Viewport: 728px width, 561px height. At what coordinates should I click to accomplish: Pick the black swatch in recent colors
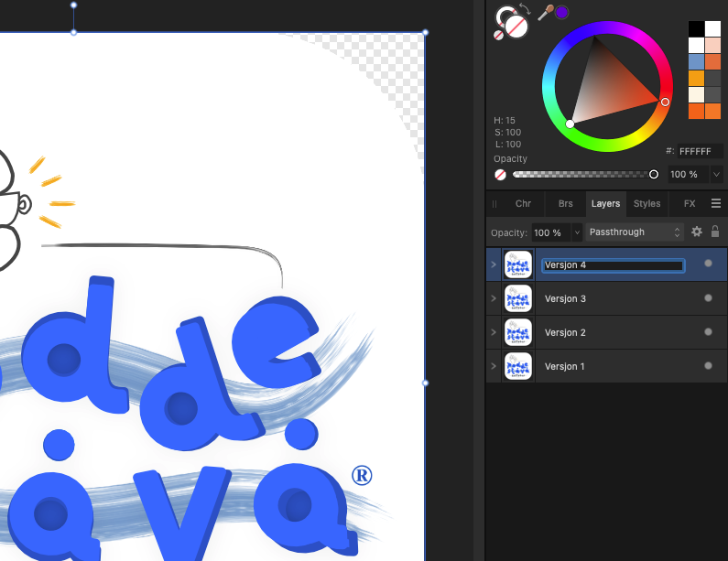pos(696,28)
